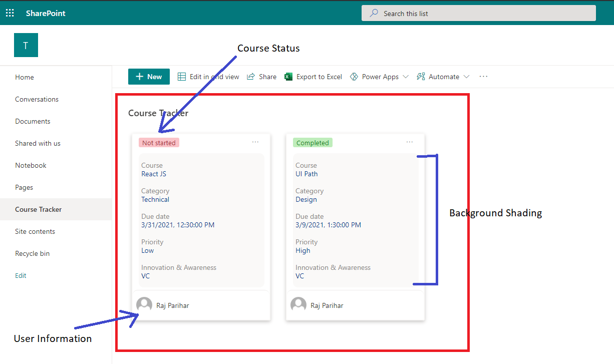Viewport: 614px width, 364px height.
Task: Expand the Automate dropdown chevron
Action: click(466, 77)
